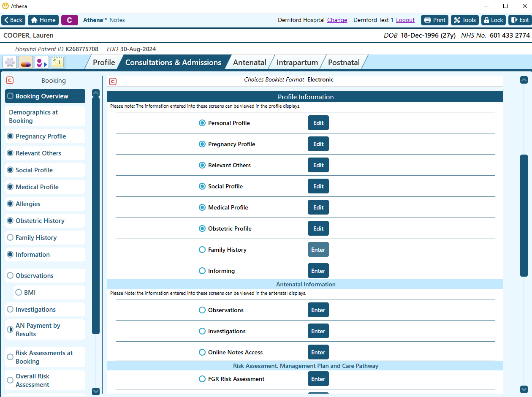
Task: Open AN Payment by Results in sidebar
Action: pyautogui.click(x=45, y=330)
